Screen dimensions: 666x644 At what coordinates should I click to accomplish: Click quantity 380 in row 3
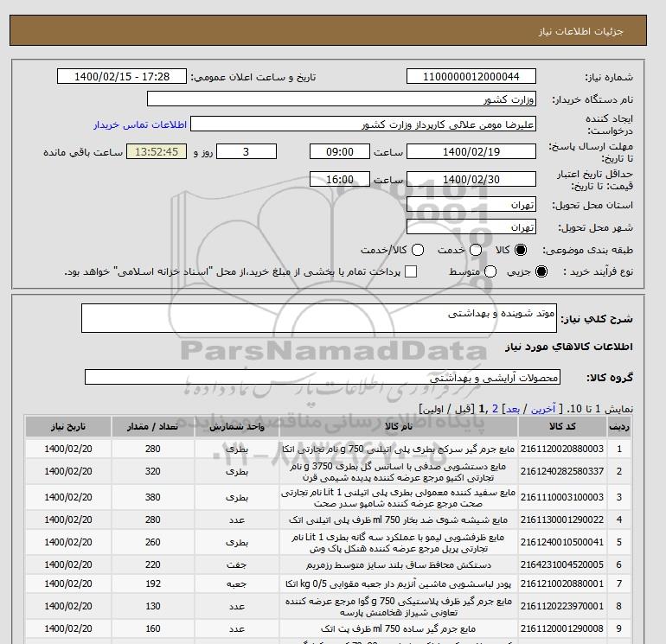153,497
